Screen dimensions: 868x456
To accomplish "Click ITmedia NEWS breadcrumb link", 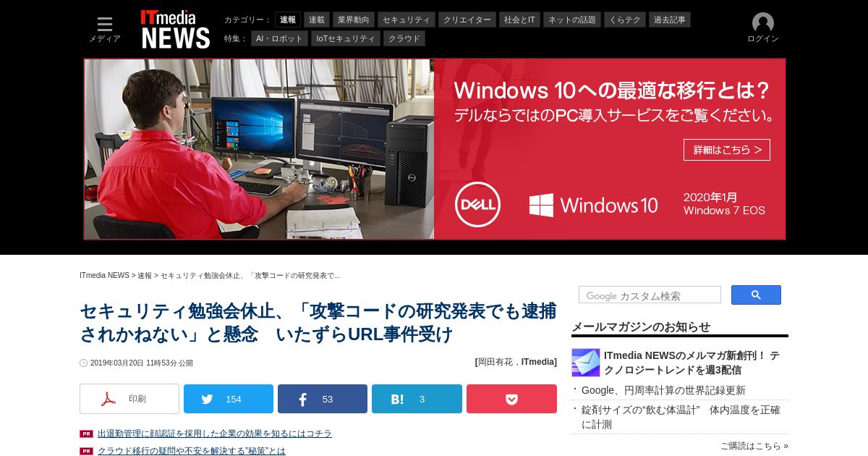I will pyautogui.click(x=104, y=276).
